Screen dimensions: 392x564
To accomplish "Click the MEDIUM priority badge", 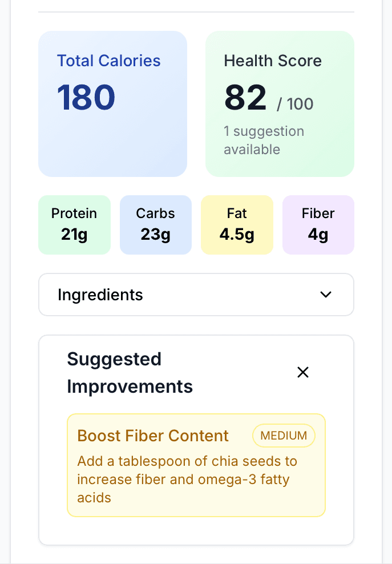I will point(284,436).
